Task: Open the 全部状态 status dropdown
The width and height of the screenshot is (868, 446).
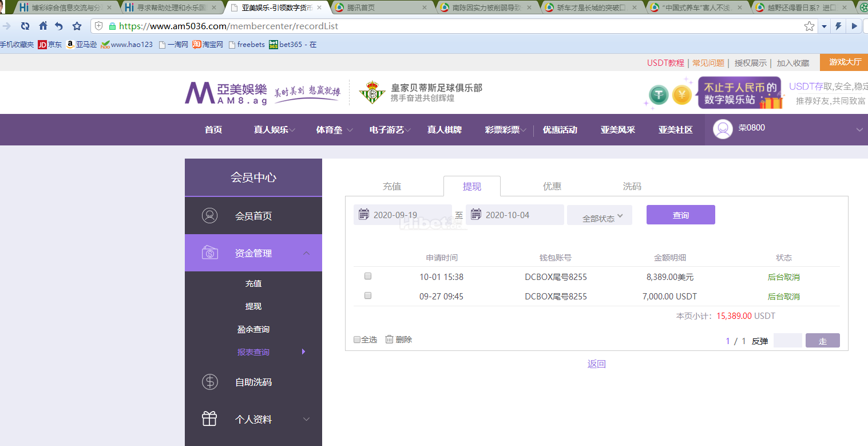Action: 599,216
